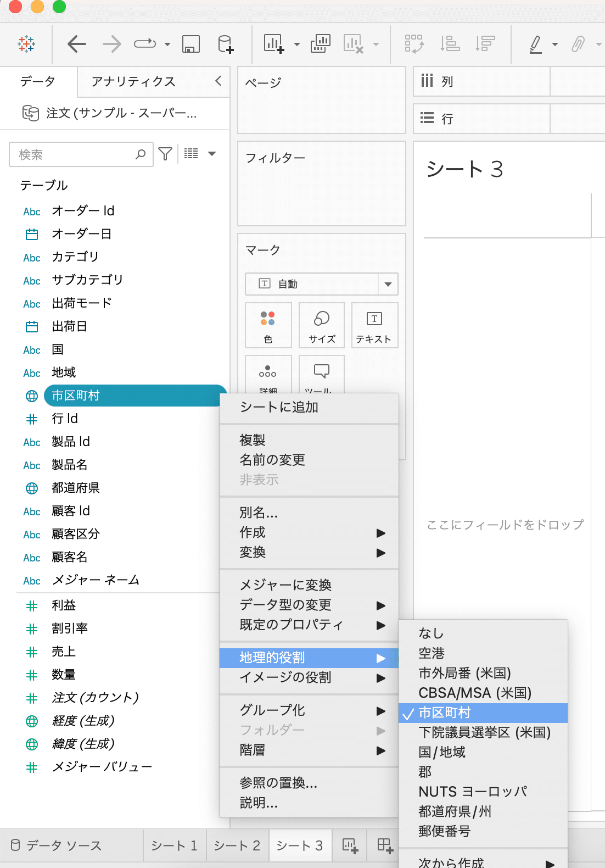Select 空港 geographic role option
The height and width of the screenshot is (868, 605).
tap(483, 653)
